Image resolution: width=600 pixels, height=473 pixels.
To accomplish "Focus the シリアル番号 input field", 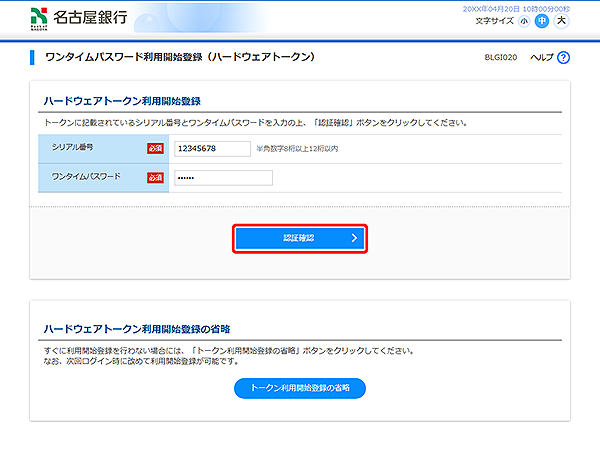I will [x=211, y=148].
